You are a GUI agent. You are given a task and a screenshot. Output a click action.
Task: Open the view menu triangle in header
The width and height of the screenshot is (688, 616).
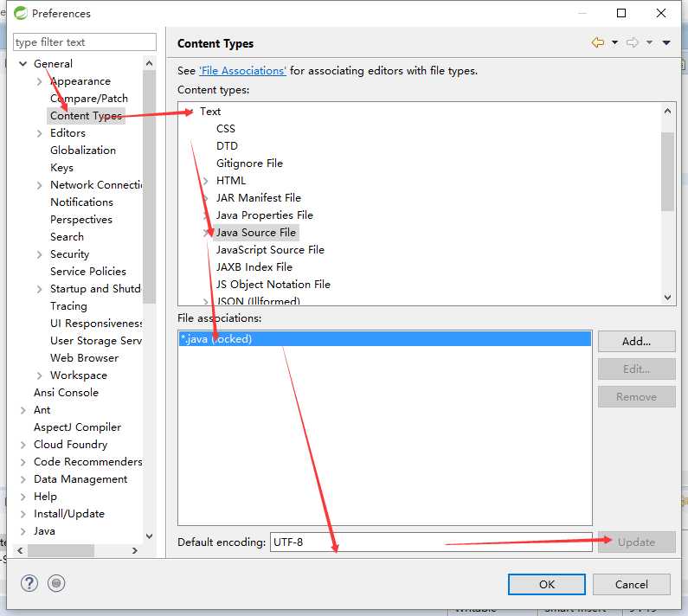pyautogui.click(x=666, y=42)
